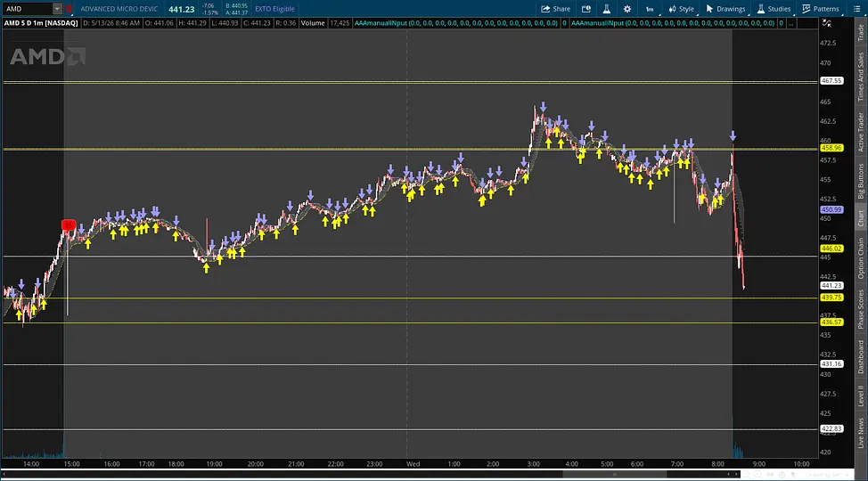Click the chart zoom in icon

point(759,475)
